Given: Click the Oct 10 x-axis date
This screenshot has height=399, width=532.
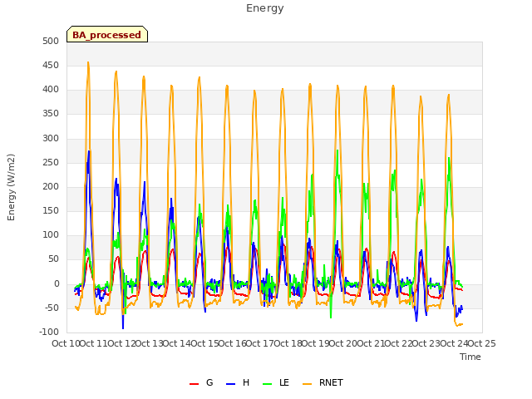Looking at the screenshot, I should coord(66,343).
